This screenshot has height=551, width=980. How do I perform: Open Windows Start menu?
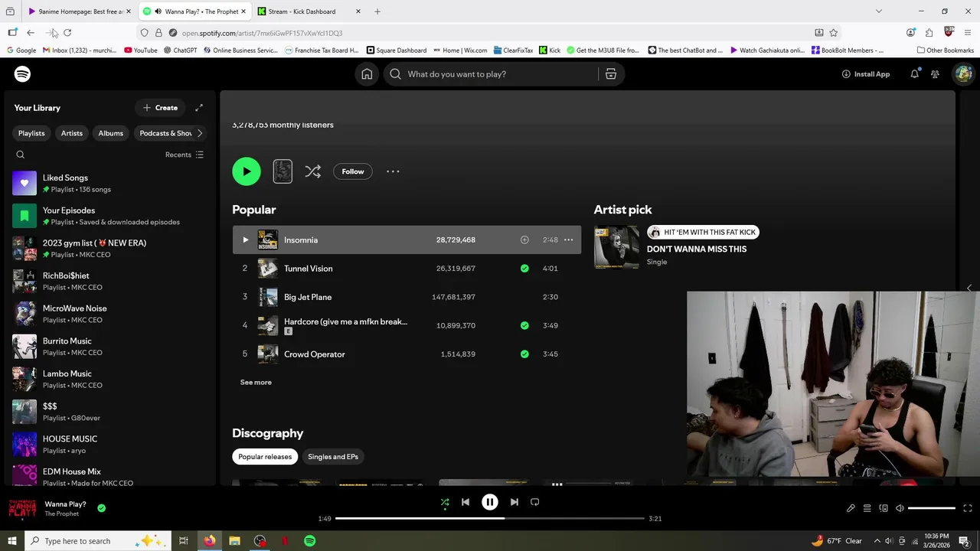pos(12,541)
